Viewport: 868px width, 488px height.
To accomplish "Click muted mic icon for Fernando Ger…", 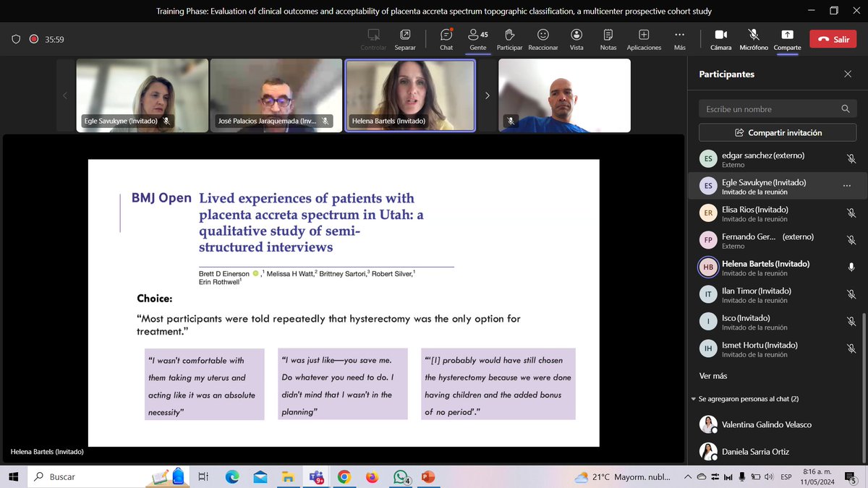I will point(851,241).
